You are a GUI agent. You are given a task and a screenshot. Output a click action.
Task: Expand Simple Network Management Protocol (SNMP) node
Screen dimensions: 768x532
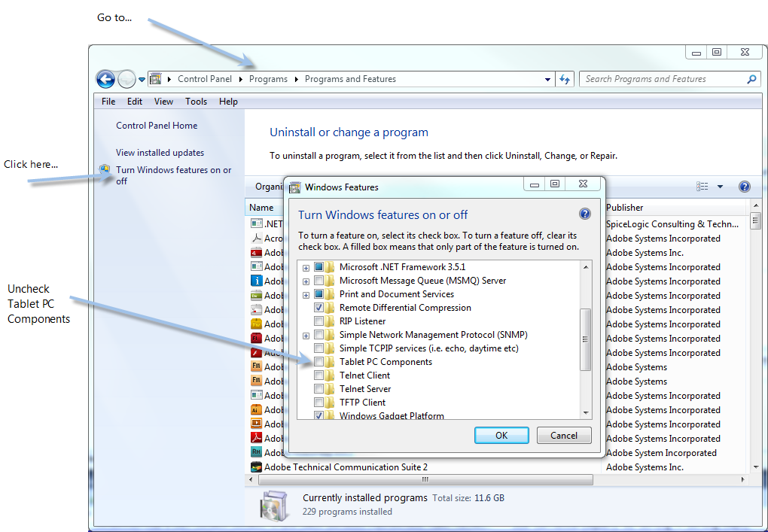[x=306, y=336]
